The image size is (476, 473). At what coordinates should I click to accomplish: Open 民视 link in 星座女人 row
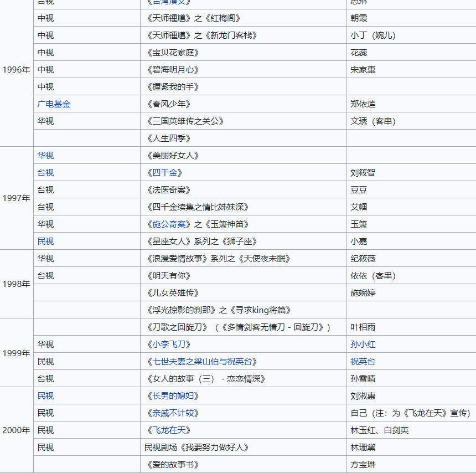pyautogui.click(x=45, y=241)
